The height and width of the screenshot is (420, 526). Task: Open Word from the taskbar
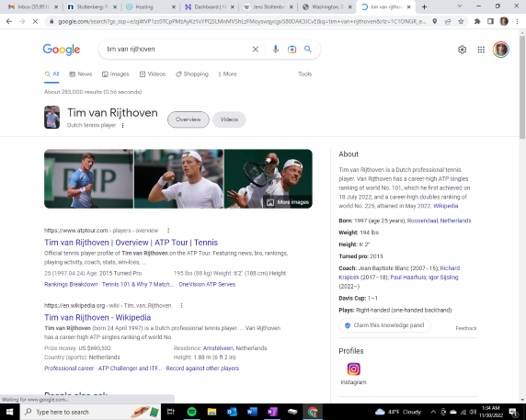tap(252, 412)
